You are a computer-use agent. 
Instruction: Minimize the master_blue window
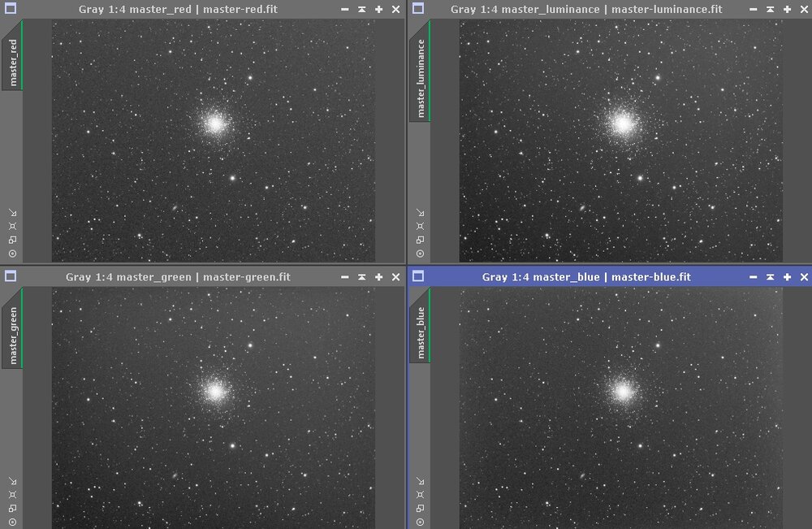[x=753, y=277]
